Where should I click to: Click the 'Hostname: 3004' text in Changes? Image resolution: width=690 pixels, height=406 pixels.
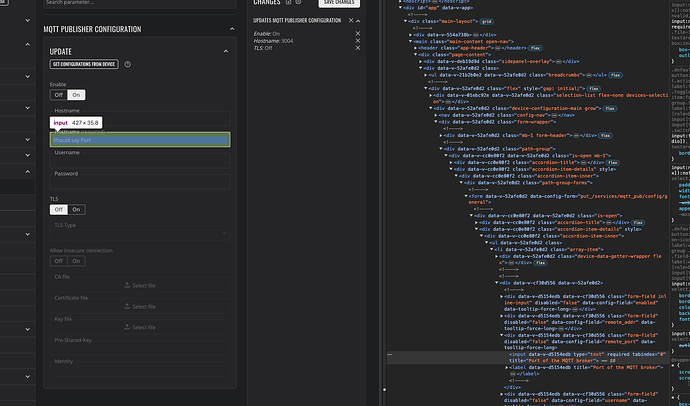click(273, 41)
